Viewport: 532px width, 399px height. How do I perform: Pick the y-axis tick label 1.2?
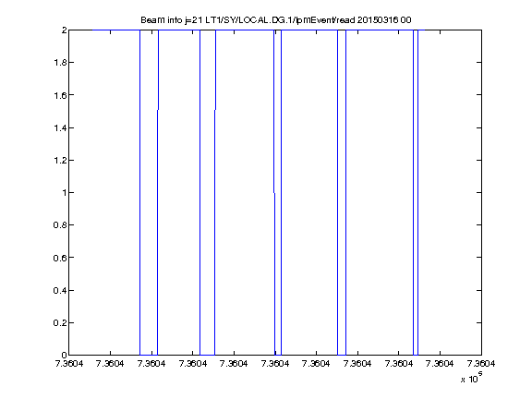tap(60, 160)
